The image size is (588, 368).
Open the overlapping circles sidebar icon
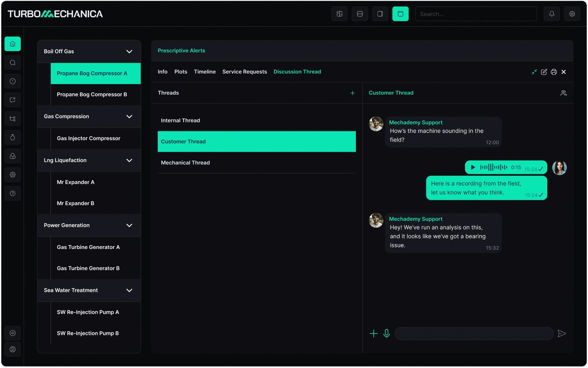point(13,156)
